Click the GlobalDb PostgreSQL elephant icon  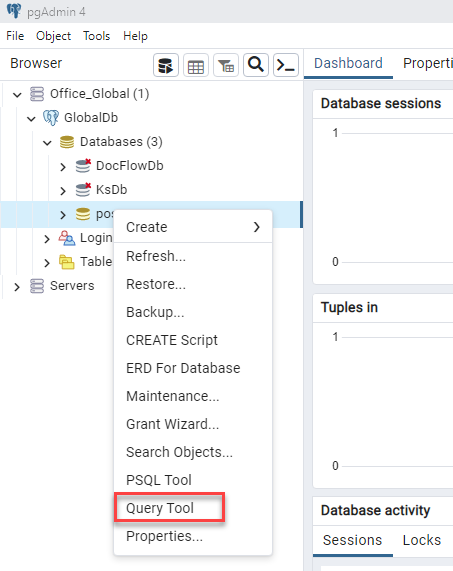point(51,118)
